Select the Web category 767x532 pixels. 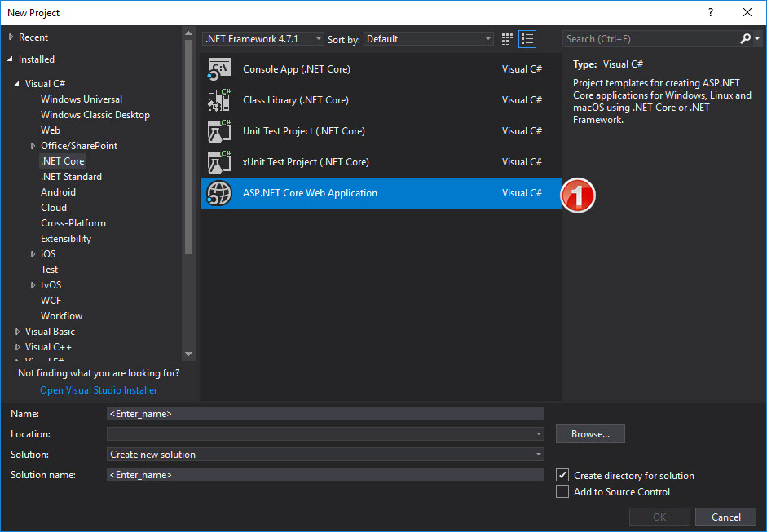point(51,130)
